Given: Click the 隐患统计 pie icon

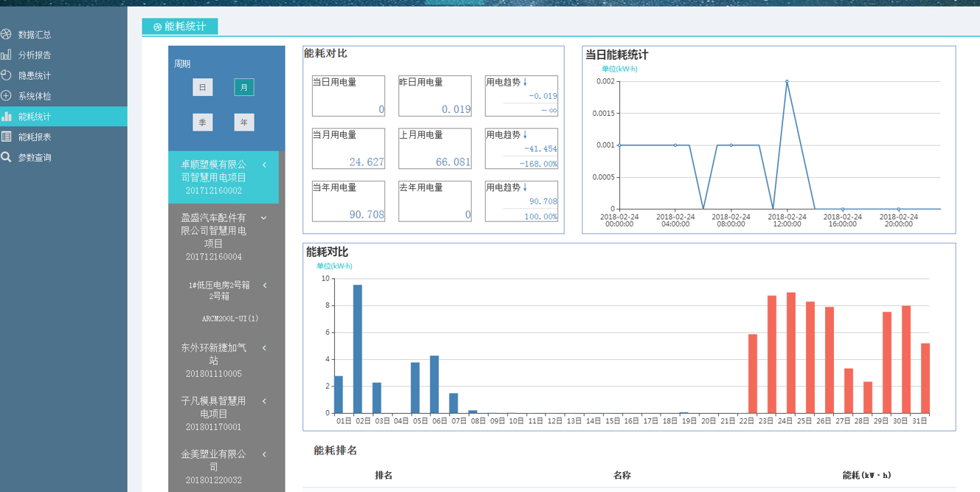Looking at the screenshot, I should coord(6,75).
